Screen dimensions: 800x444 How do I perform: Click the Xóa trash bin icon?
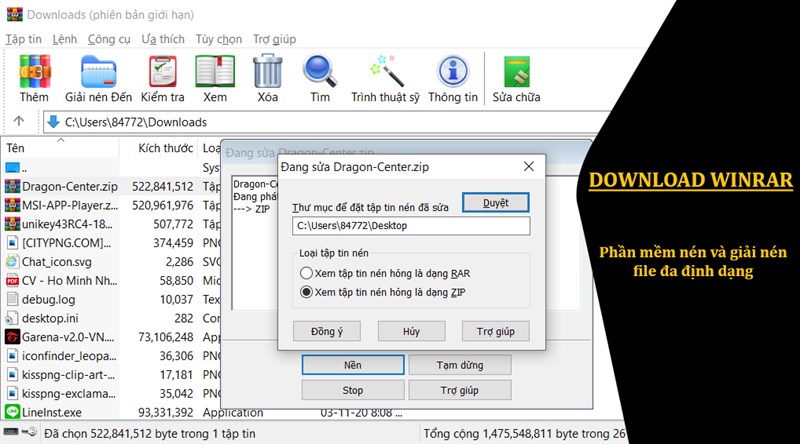click(x=267, y=71)
